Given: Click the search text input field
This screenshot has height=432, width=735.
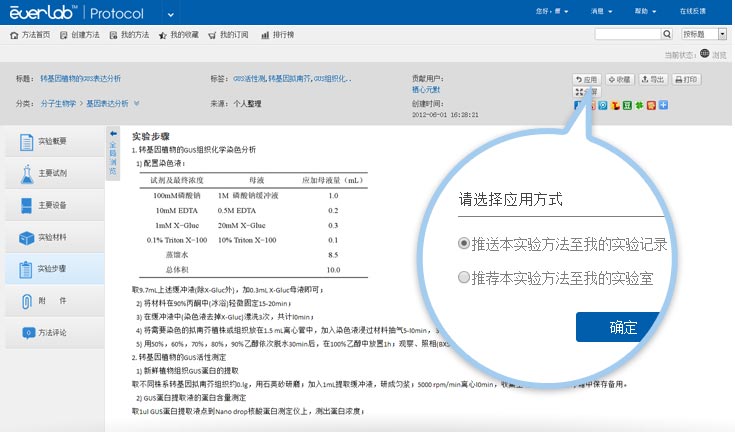Looking at the screenshot, I should point(632,34).
